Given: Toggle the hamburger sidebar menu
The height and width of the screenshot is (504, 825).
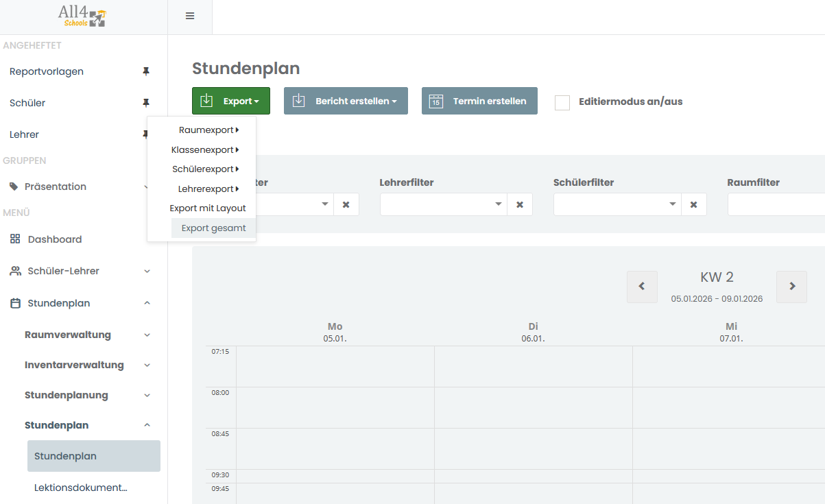Looking at the screenshot, I should pos(190,16).
